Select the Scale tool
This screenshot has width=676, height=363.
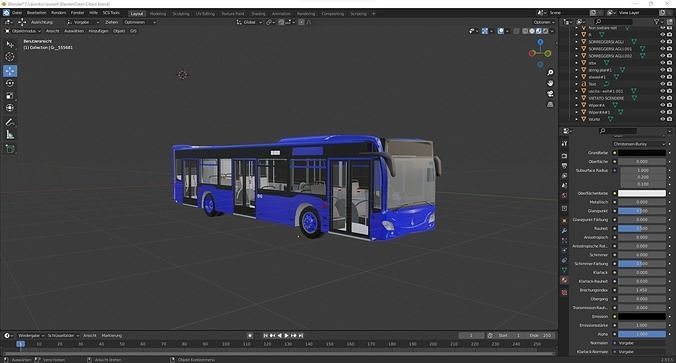pos(9,96)
